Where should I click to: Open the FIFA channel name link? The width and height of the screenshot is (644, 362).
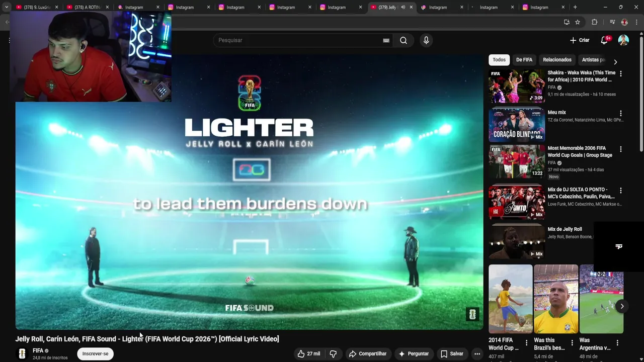38,350
